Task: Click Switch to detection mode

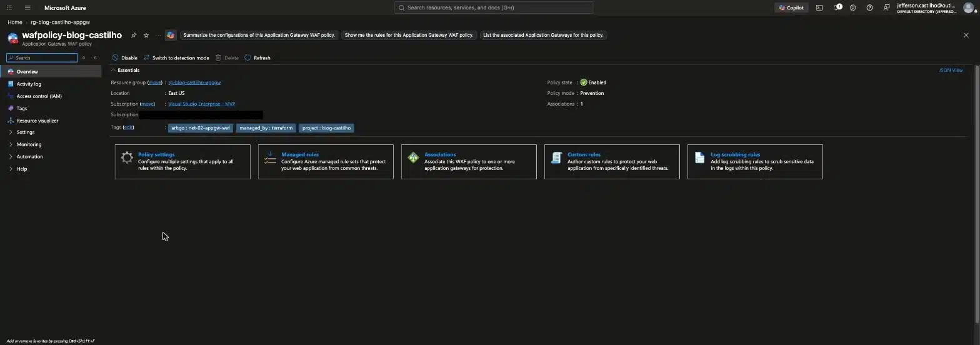Action: [x=176, y=57]
